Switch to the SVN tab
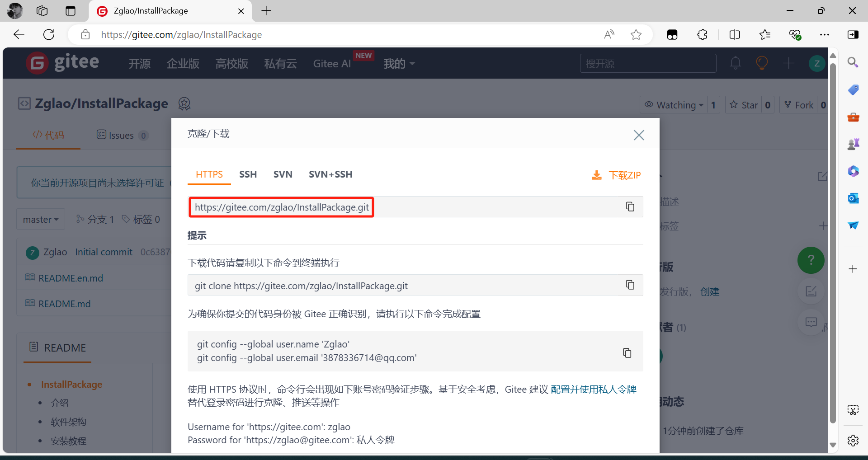Screen dimensions: 868x460 pos(283,174)
